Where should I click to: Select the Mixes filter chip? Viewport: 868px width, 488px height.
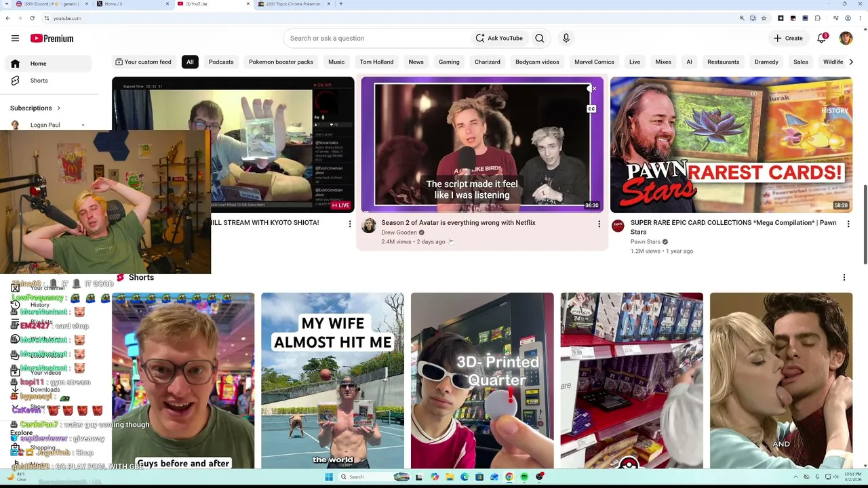click(663, 62)
